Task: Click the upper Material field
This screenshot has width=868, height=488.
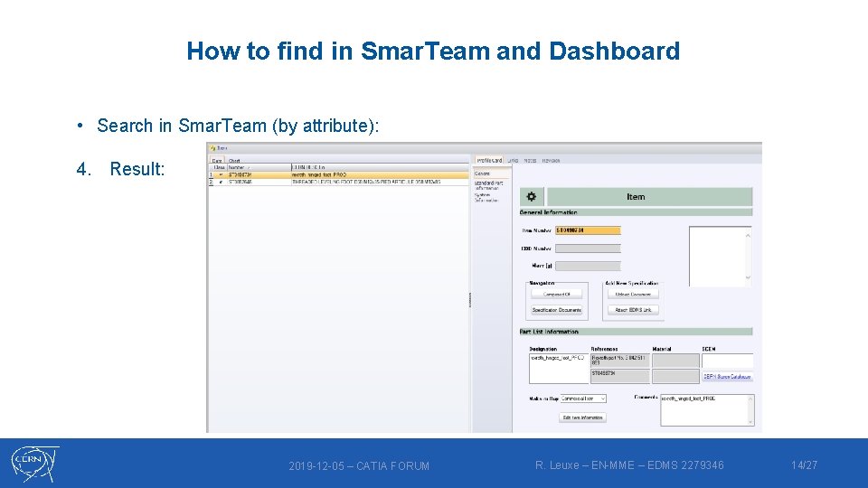Action: pos(675,361)
